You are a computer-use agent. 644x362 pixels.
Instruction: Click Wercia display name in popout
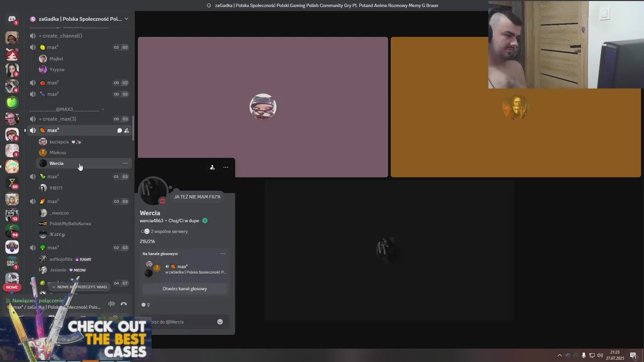pos(150,213)
